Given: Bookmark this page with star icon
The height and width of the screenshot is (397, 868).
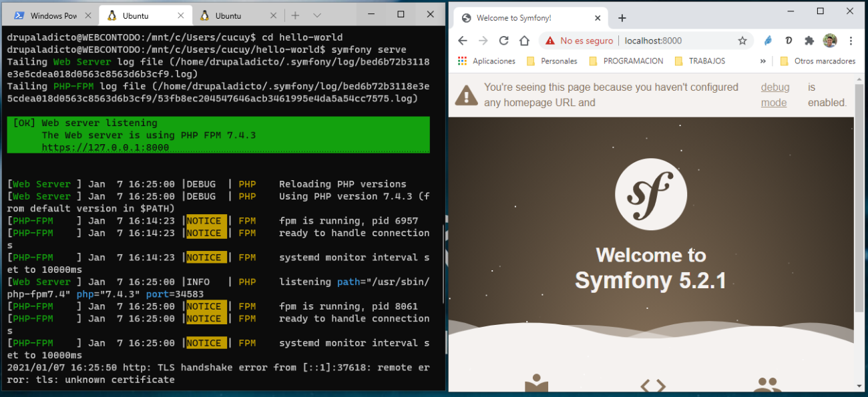Looking at the screenshot, I should 742,41.
